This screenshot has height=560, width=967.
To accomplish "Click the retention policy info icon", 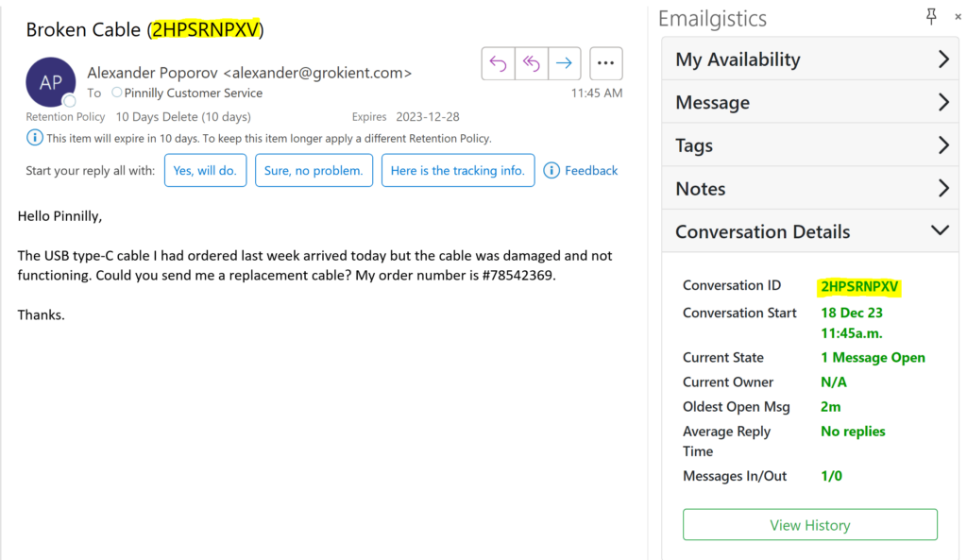I will coord(35,138).
